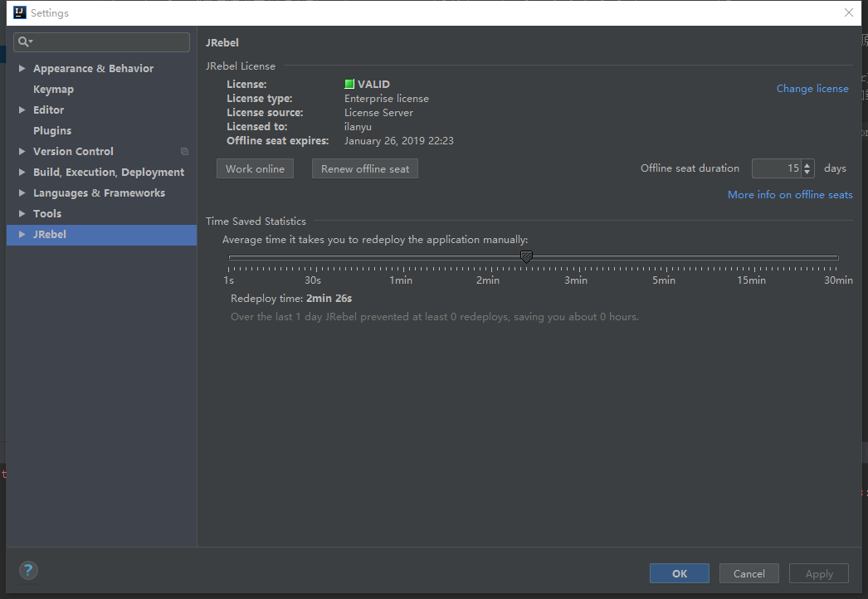Viewport: 868px width, 599px height.
Task: Select Appearance & Behavior category
Action: pos(93,69)
